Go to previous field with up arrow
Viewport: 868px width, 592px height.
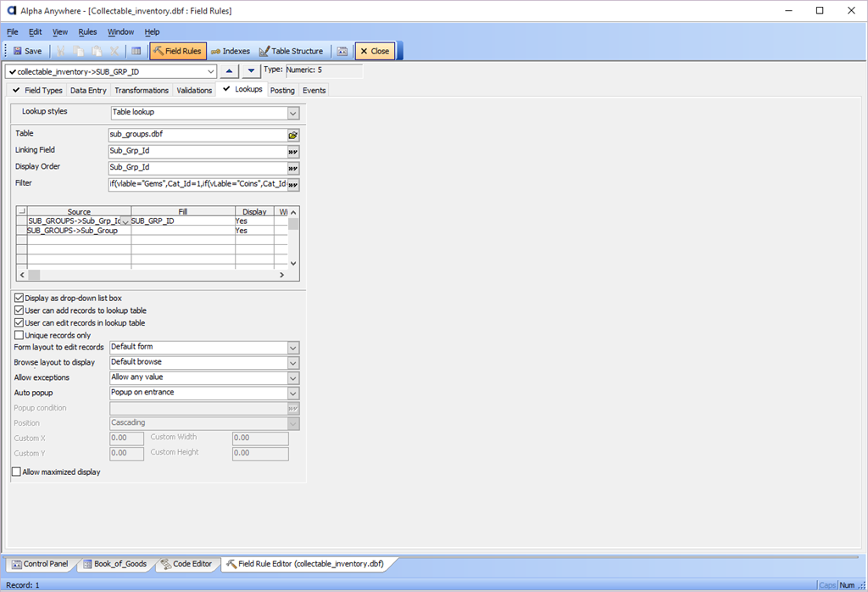[229, 71]
